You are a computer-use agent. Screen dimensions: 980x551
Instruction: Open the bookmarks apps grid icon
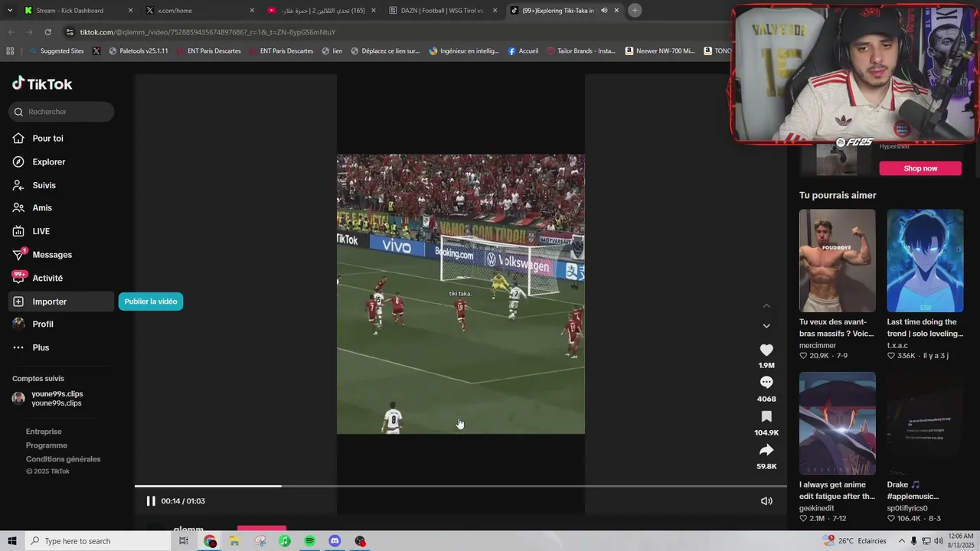(x=10, y=51)
